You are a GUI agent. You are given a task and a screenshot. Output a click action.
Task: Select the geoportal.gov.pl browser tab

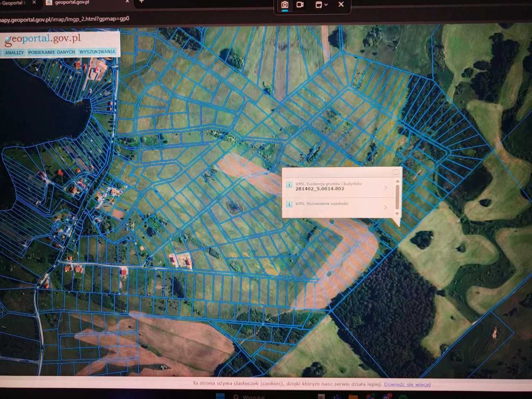(x=72, y=2)
